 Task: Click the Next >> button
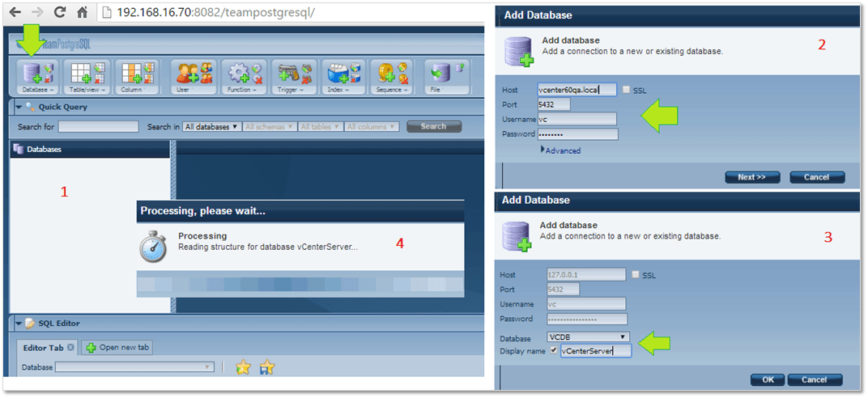click(751, 177)
